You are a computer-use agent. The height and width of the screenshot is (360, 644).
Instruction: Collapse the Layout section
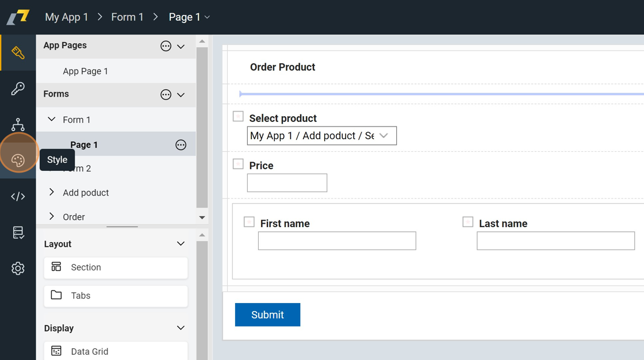point(181,244)
